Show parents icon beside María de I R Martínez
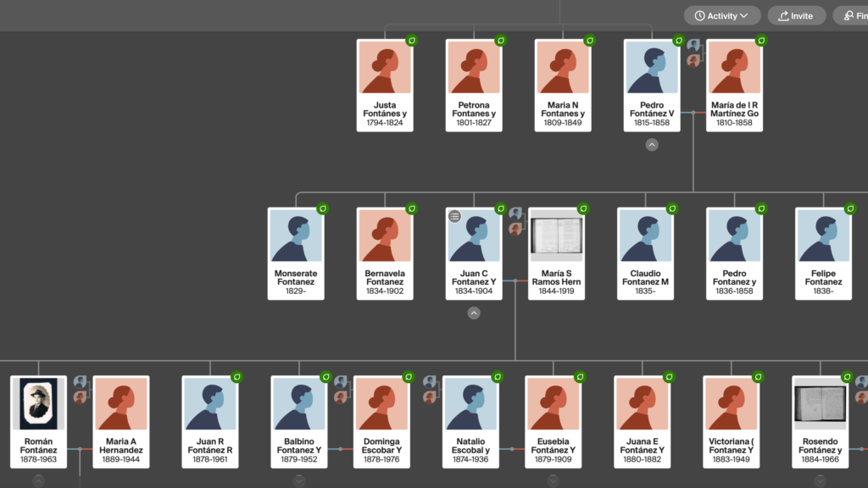 tap(694, 53)
